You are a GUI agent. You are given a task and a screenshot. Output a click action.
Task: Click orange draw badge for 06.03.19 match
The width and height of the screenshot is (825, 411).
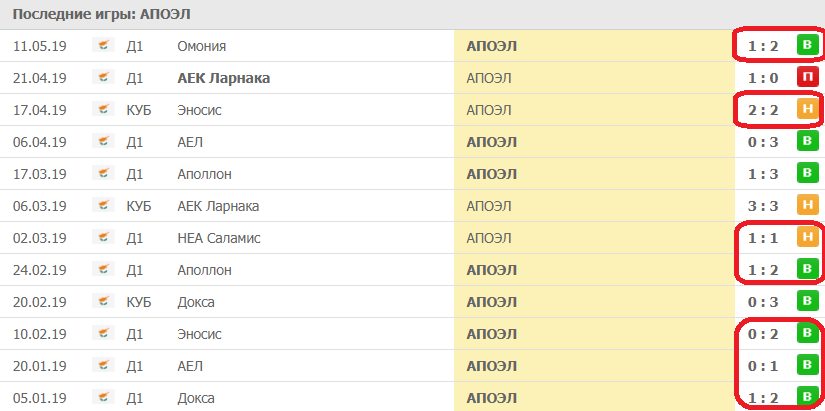coord(806,206)
